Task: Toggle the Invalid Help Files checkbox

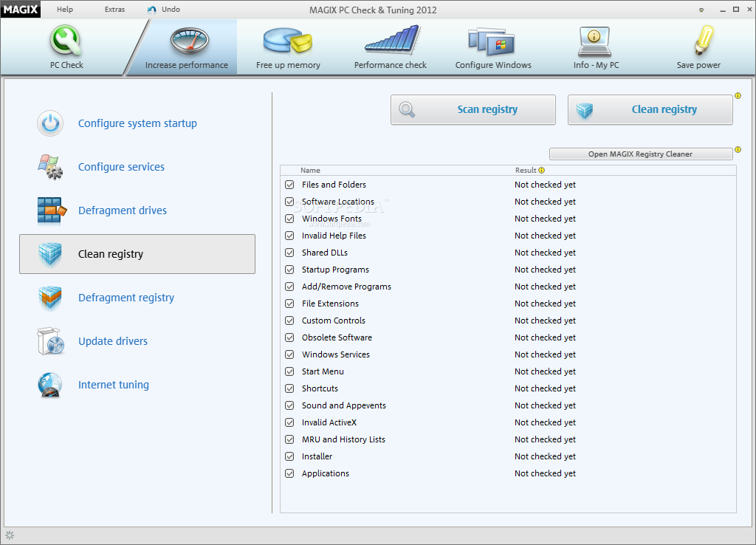Action: 289,236
